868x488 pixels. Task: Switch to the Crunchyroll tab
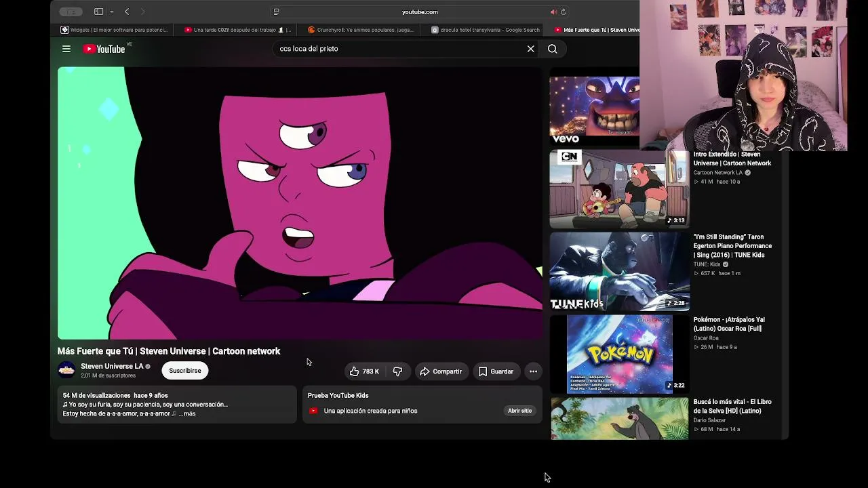[x=361, y=30]
